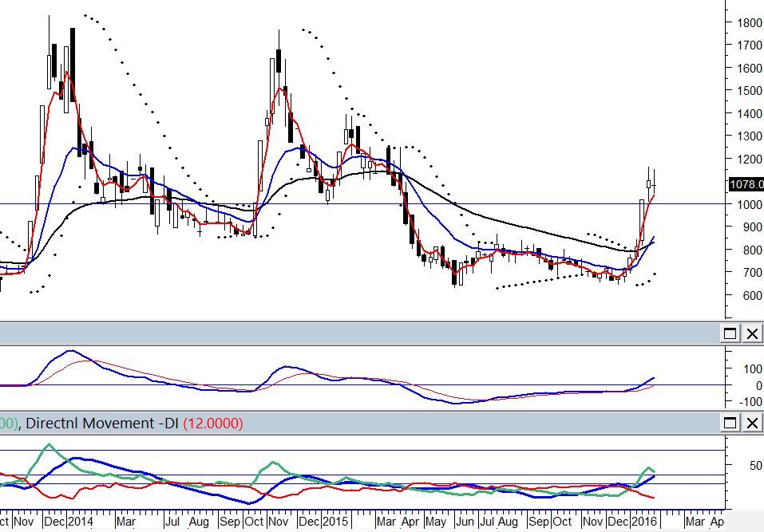This screenshot has width=764, height=532.
Task: Click the -100 oscillator axis label
Action: [752, 401]
